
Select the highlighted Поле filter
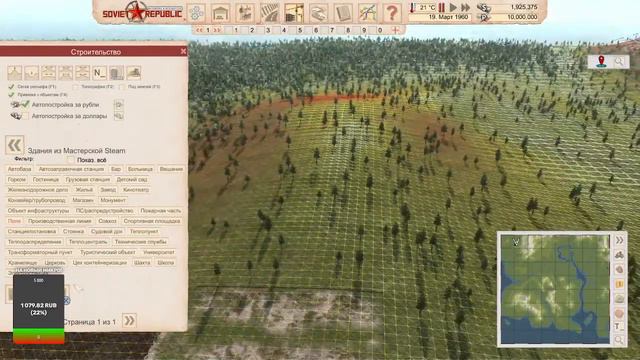(x=14, y=221)
